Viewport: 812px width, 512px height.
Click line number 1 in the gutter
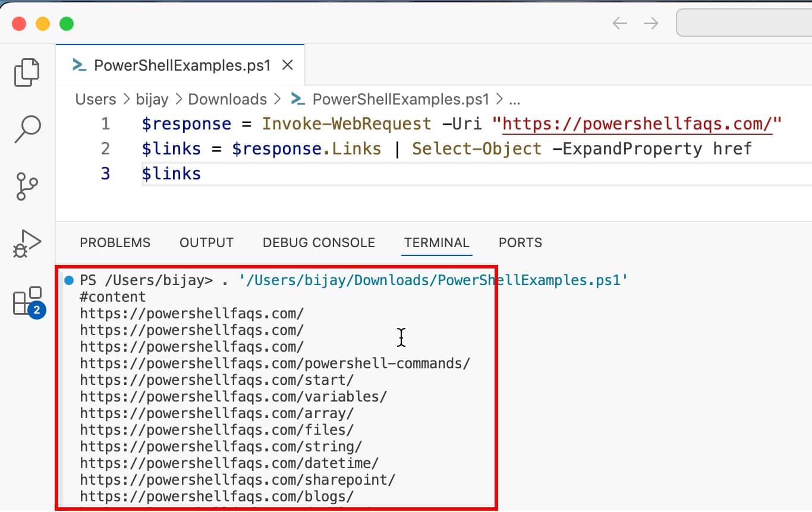coord(105,124)
